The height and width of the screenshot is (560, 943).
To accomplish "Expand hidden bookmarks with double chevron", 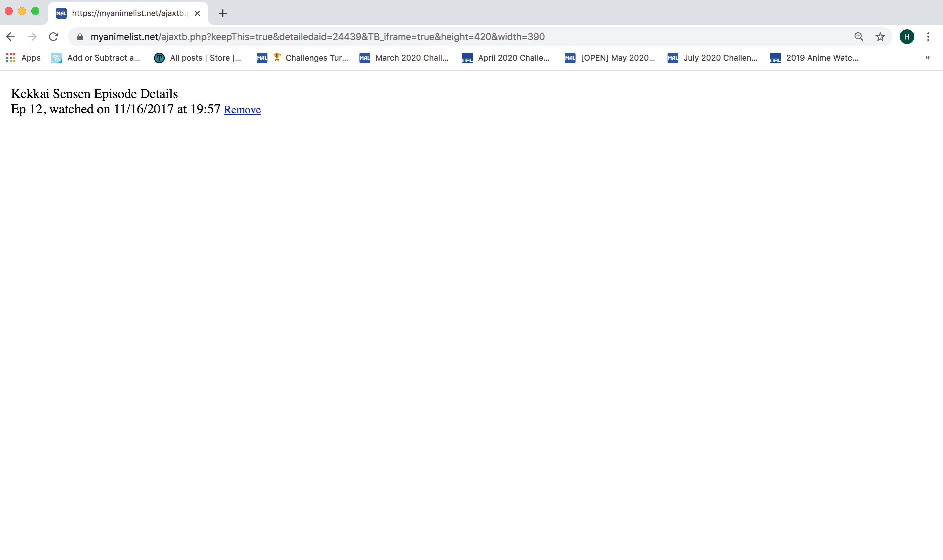I will tap(927, 58).
